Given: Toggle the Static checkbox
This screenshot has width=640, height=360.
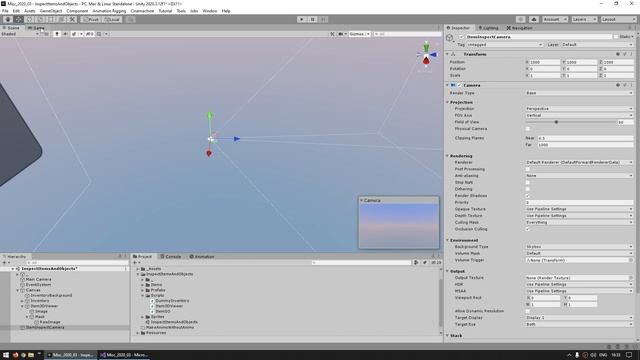Looking at the screenshot, I should click(x=616, y=37).
